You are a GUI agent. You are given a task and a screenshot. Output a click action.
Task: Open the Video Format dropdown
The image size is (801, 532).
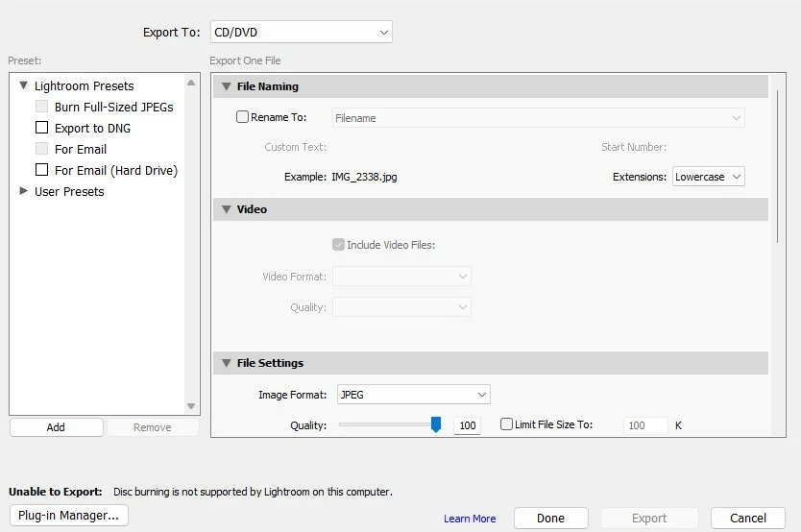pos(401,277)
